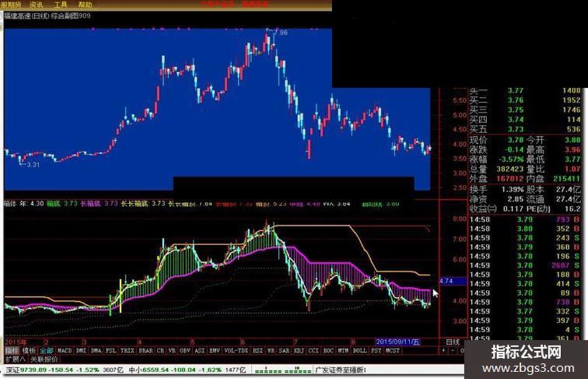The image size is (588, 379).
Task: Open the 关联报价 tab
Action: pyautogui.click(x=44, y=359)
